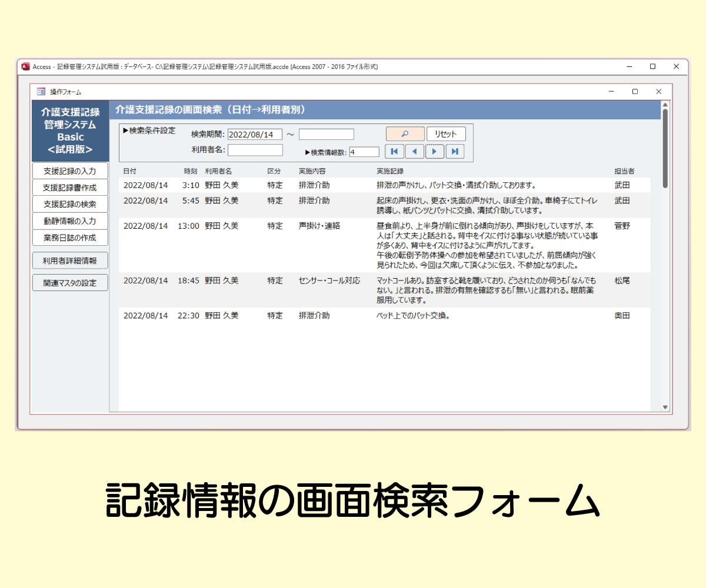This screenshot has width=706, height=588.
Task: Open 支援記録の検索 menu button
Action: [x=70, y=205]
